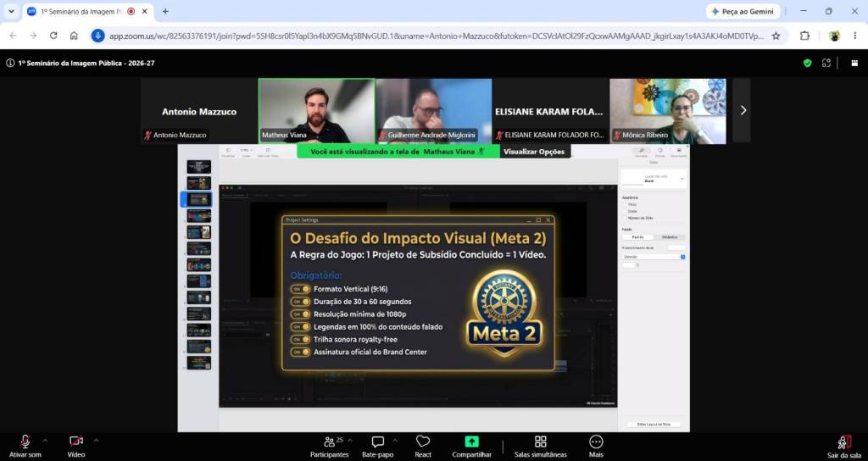Open browser extensions puzzle icon
The height and width of the screenshot is (461, 868).
804,36
